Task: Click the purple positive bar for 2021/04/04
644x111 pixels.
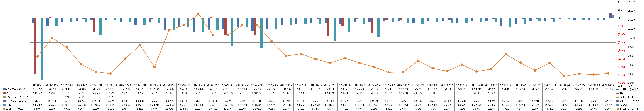Action: (x=611, y=16)
